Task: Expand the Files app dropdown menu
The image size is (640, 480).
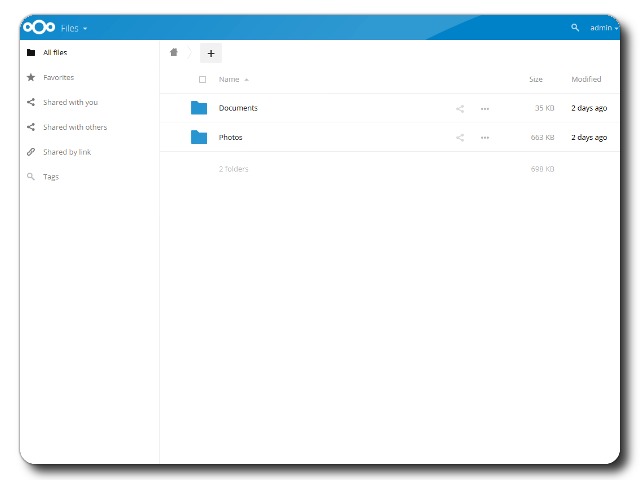Action: pyautogui.click(x=74, y=28)
